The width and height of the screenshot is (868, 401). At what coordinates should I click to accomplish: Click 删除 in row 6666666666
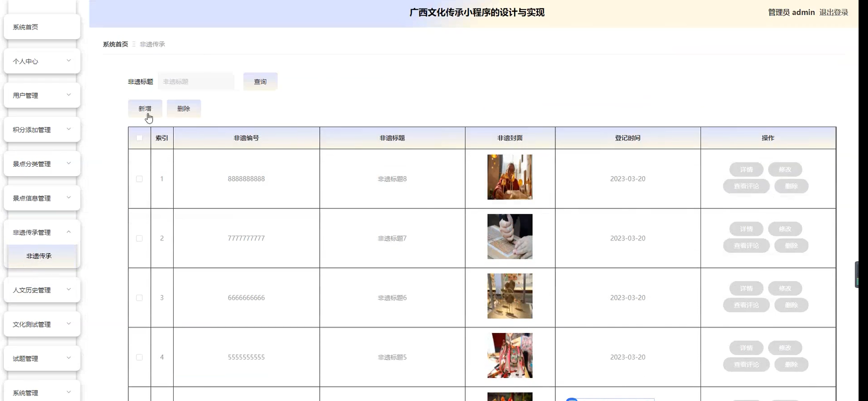click(x=791, y=305)
